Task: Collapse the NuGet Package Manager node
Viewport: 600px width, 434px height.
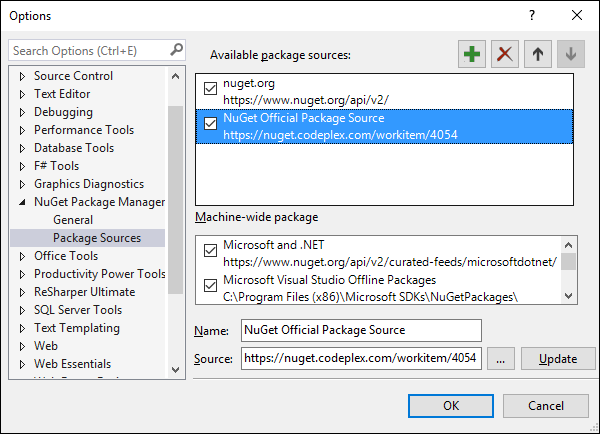Action: 22,202
